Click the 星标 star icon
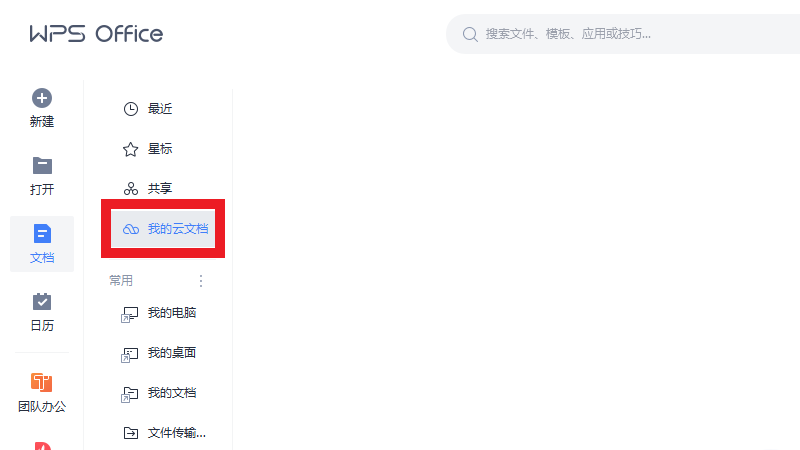This screenshot has height=450, width=800. pos(131,149)
